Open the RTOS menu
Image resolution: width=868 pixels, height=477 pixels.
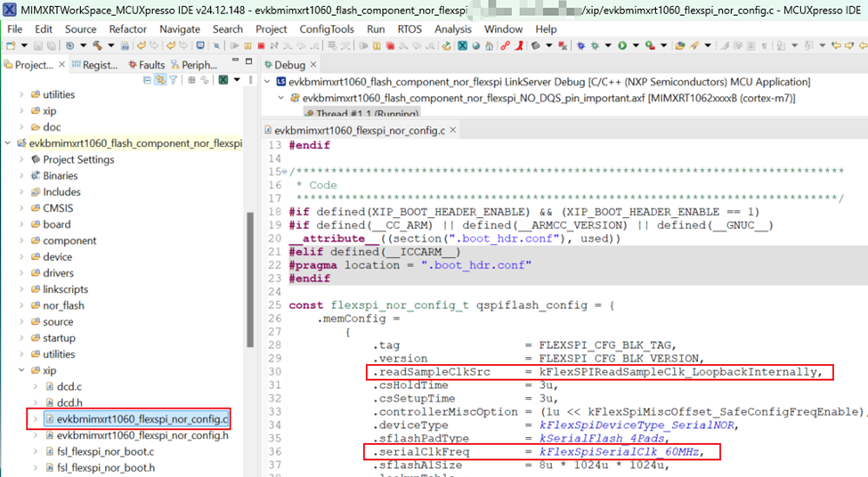pyautogui.click(x=410, y=28)
